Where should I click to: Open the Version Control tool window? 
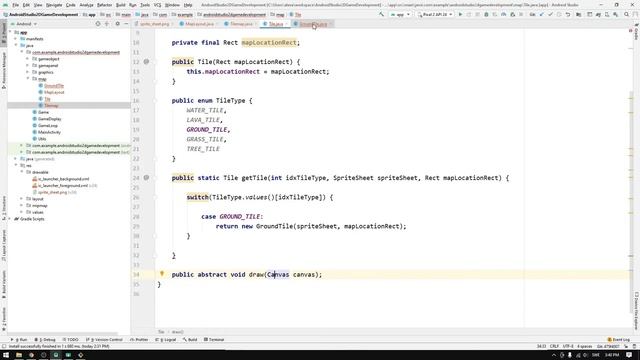pos(104,340)
